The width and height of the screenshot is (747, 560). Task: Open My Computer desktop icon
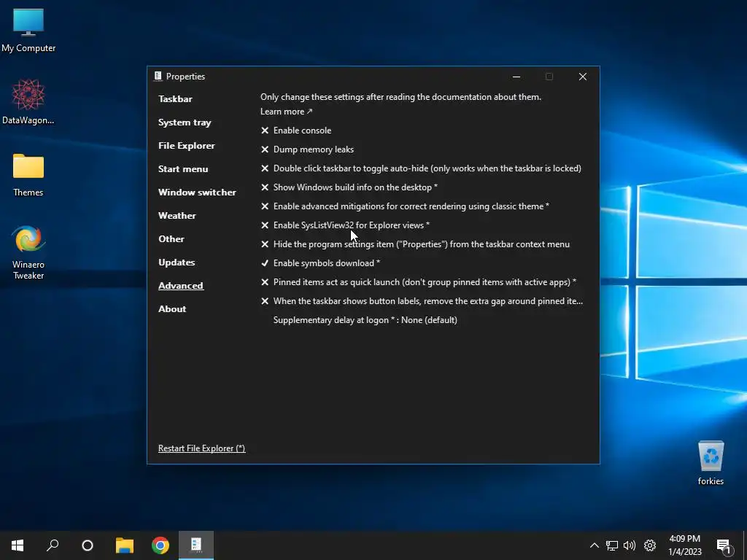(x=28, y=30)
